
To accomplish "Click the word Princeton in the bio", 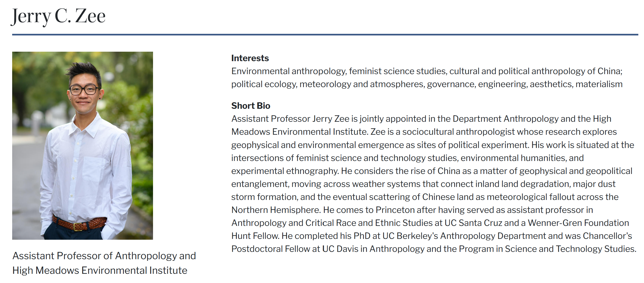I will click(395, 210).
